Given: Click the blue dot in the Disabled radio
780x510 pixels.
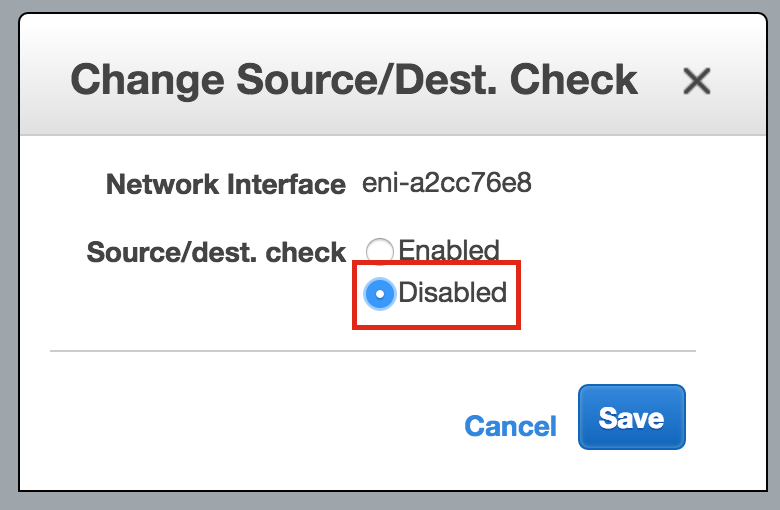Looking at the screenshot, I should tap(380, 294).
